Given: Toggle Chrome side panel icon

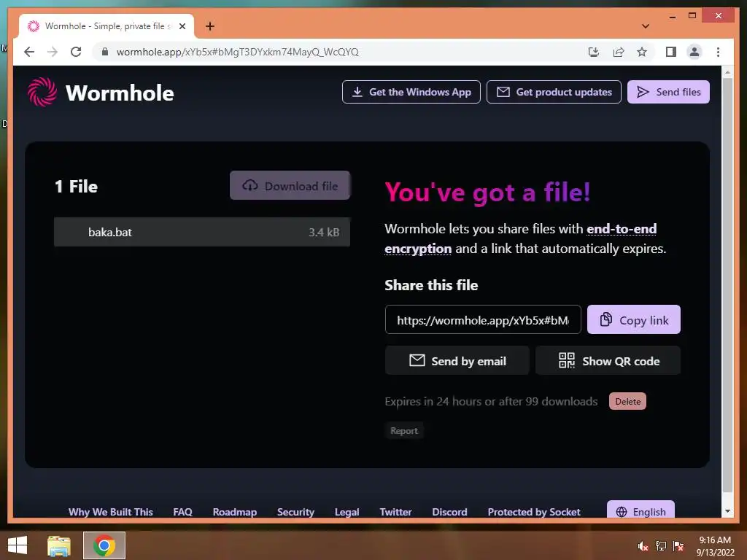Looking at the screenshot, I should (x=671, y=52).
